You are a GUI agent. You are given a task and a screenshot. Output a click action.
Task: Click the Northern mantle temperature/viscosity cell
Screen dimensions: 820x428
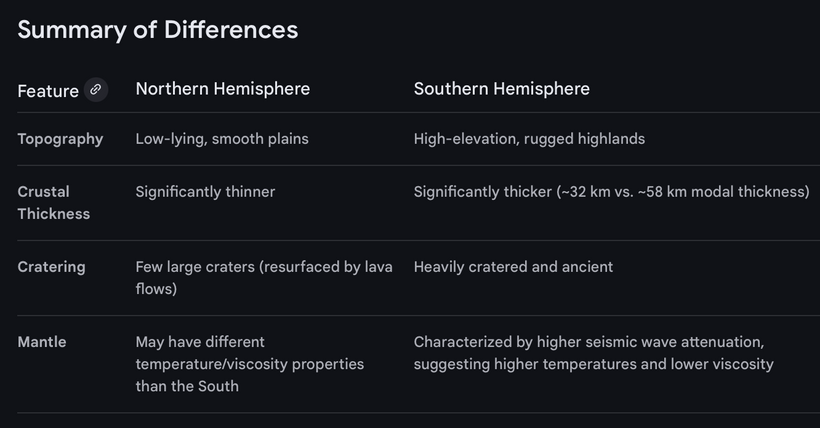click(x=250, y=364)
